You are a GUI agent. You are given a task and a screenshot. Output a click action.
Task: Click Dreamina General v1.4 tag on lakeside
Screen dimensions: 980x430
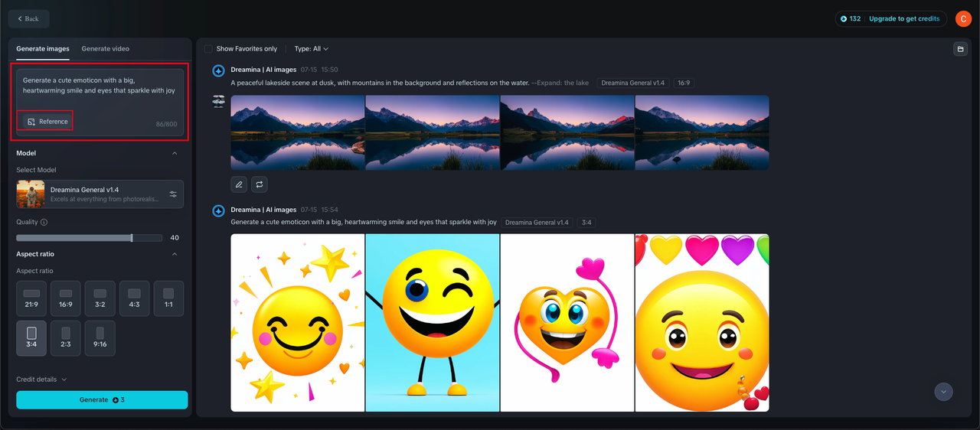(633, 83)
